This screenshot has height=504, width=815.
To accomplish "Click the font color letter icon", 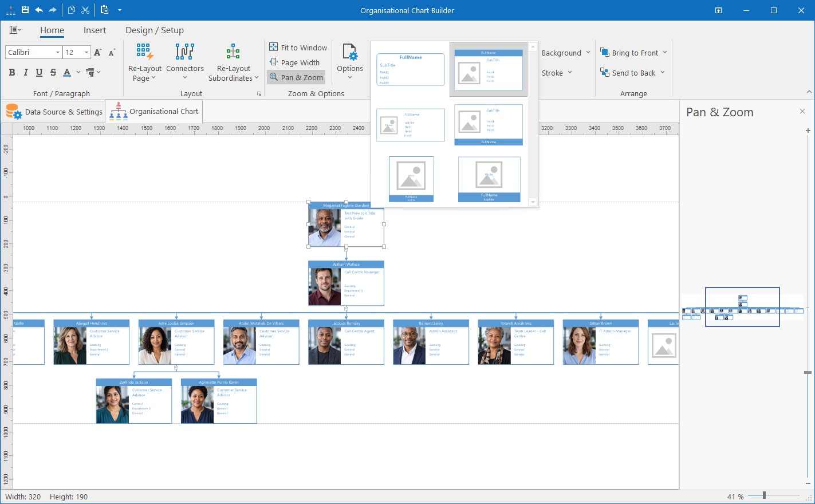I will coord(67,72).
